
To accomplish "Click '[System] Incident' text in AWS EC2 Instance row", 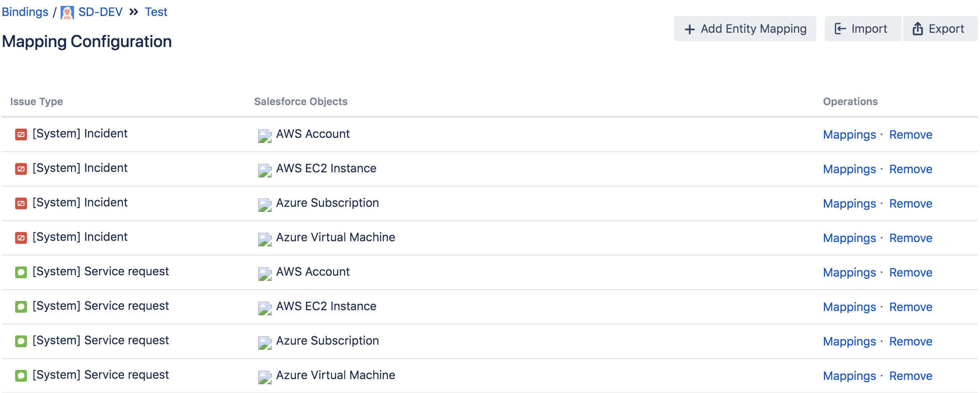I will pyautogui.click(x=80, y=168).
